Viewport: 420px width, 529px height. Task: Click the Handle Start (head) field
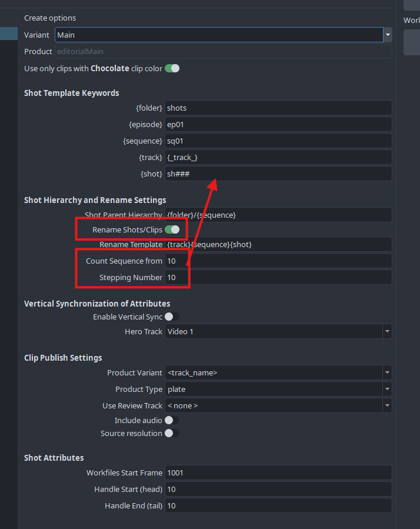tap(278, 490)
